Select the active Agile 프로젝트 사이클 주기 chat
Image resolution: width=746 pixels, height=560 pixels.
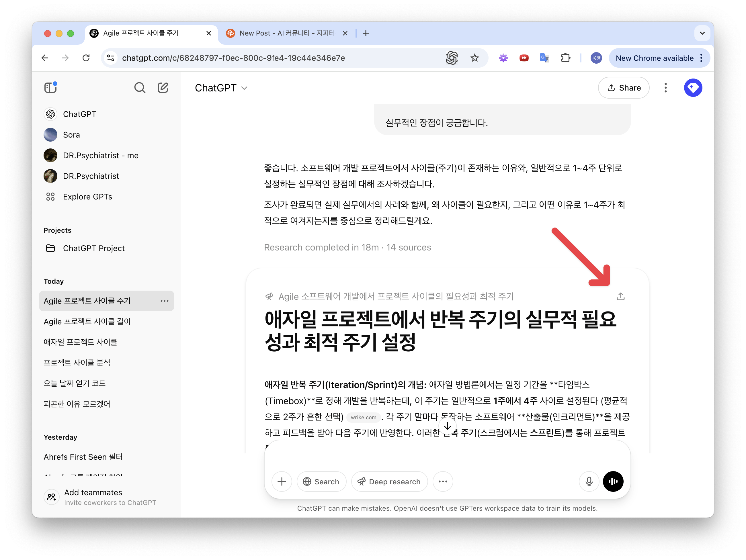point(107,301)
